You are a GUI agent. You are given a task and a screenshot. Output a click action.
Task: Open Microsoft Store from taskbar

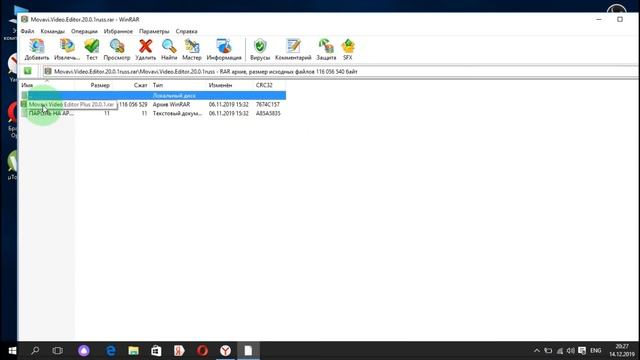click(x=156, y=351)
